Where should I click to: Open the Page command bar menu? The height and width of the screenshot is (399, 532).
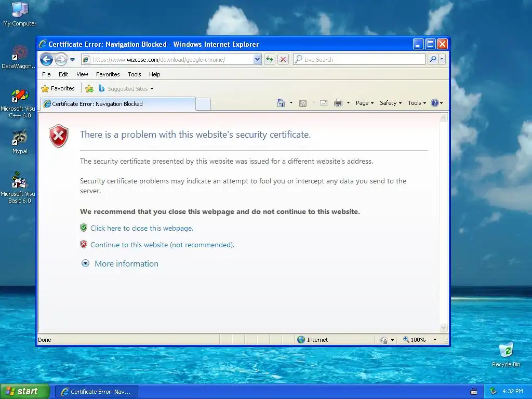click(364, 103)
